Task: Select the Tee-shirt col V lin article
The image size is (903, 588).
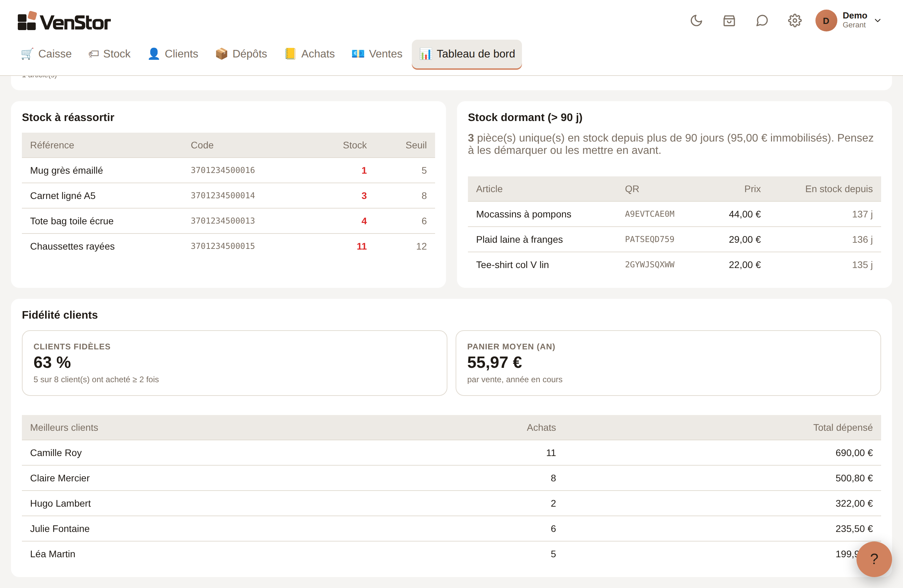Action: [513, 265]
